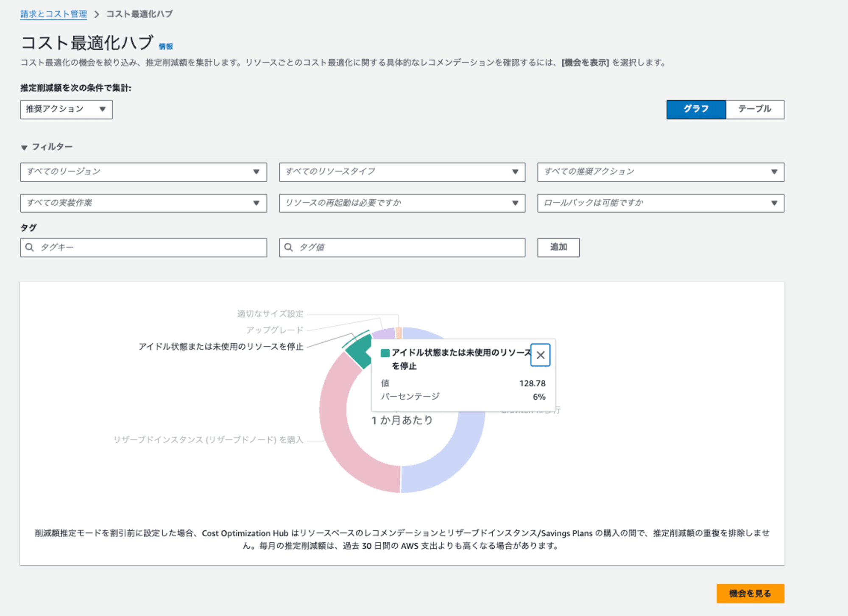
Task: Open 請求とコスト管理 breadcrumb link
Action: point(54,14)
